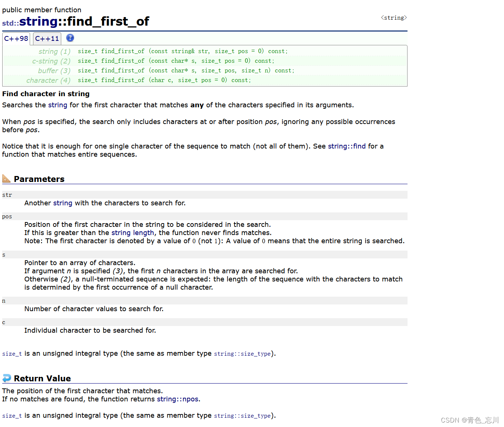This screenshot has height=427, width=504.
Task: Switch to the C++98 tab
Action: click(x=16, y=39)
